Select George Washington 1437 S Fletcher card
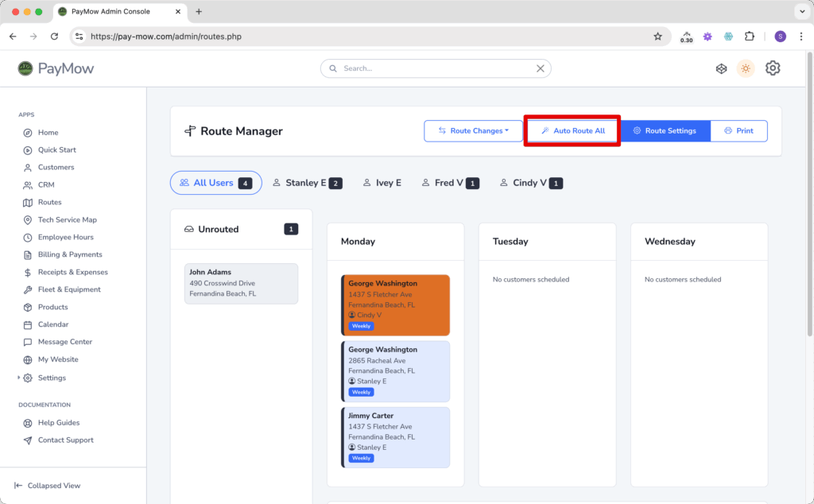The width and height of the screenshot is (814, 504). [396, 305]
